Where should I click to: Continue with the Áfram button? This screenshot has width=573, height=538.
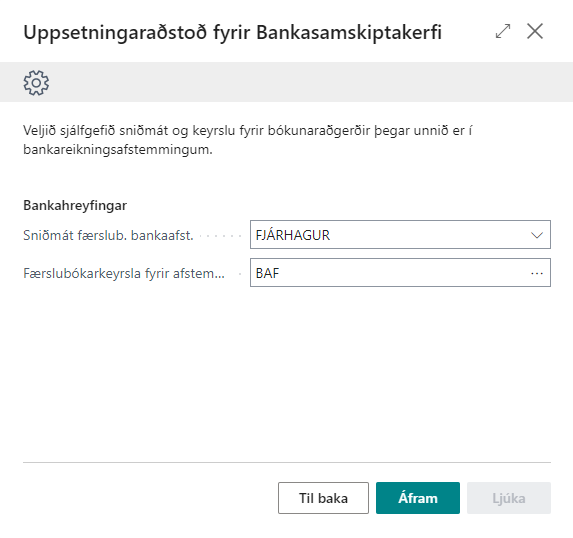tap(418, 498)
